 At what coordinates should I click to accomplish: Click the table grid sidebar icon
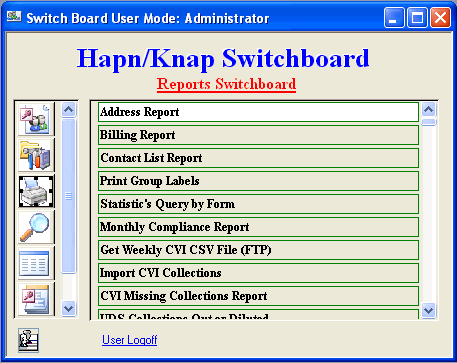pyautogui.click(x=36, y=263)
